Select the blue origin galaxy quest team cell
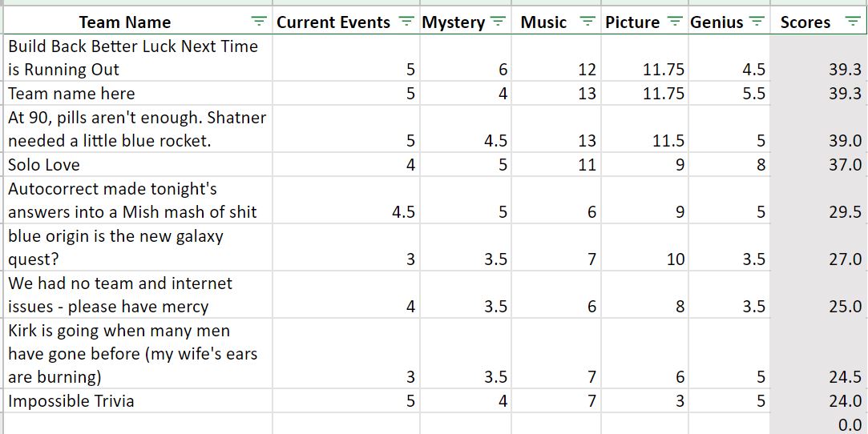The height and width of the screenshot is (434, 868). pos(138,247)
